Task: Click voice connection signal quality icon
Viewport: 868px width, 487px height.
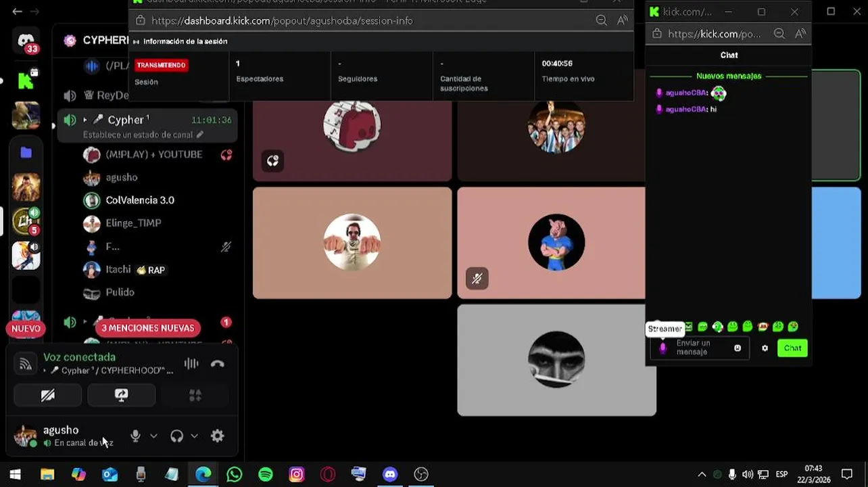Action: (26, 365)
